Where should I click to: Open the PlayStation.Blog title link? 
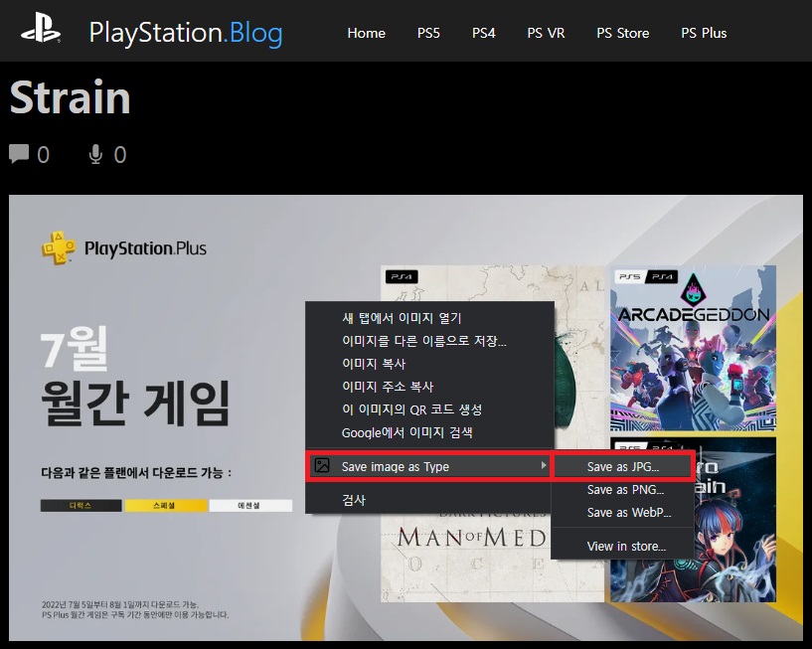(186, 33)
